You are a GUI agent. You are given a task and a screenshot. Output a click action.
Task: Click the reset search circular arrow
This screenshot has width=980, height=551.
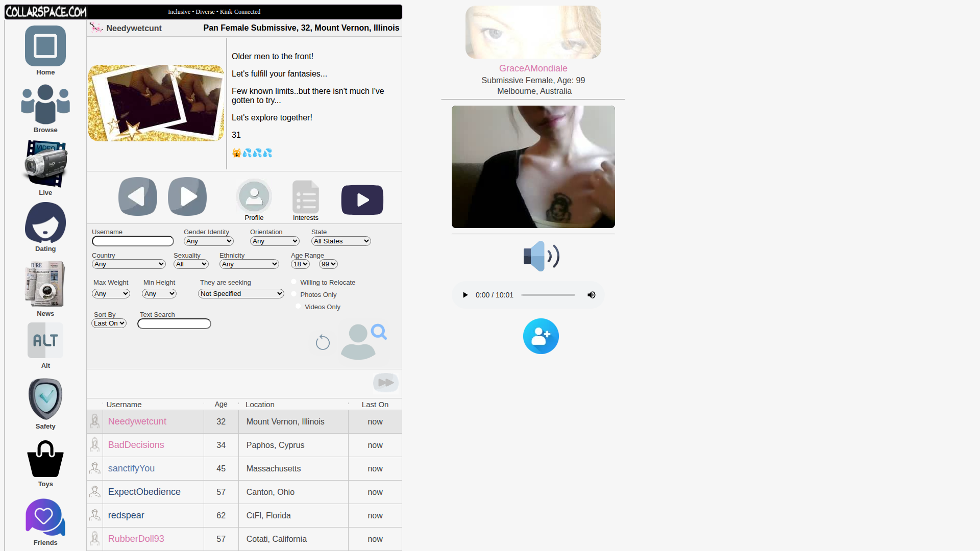click(323, 342)
